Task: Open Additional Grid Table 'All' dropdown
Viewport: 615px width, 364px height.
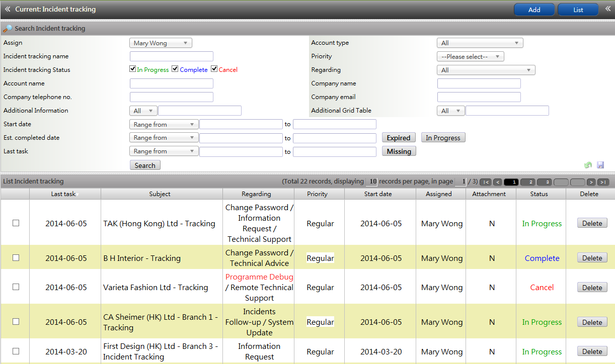Action: click(x=451, y=111)
